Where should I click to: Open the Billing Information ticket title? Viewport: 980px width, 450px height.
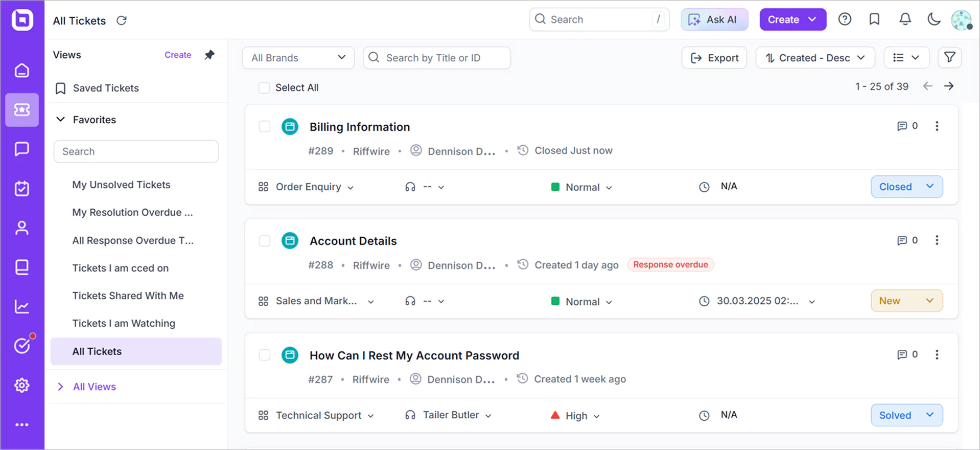coord(360,127)
